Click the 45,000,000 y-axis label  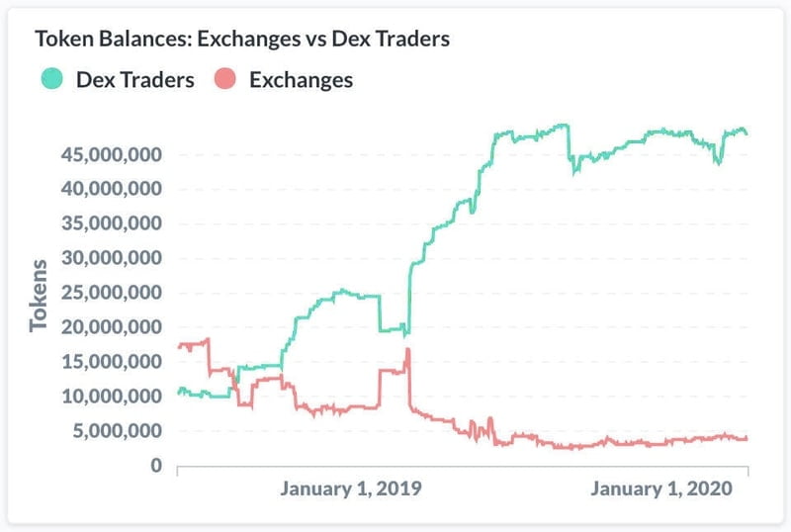click(x=112, y=154)
